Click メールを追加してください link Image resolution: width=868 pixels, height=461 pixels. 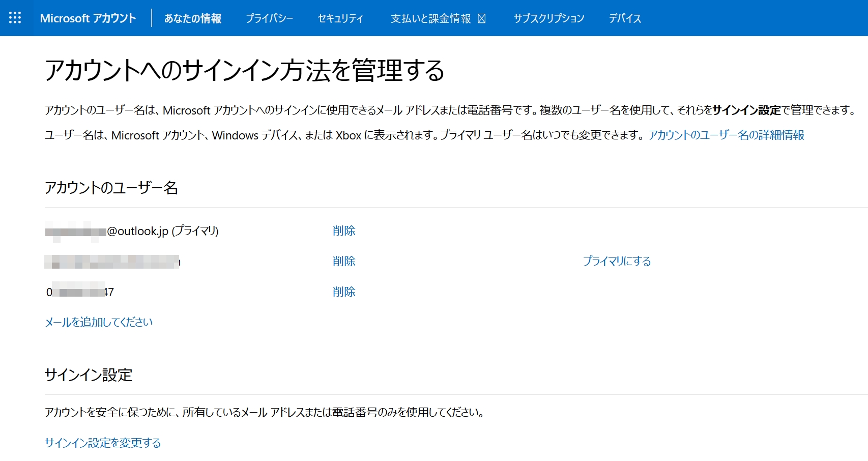[x=99, y=322]
